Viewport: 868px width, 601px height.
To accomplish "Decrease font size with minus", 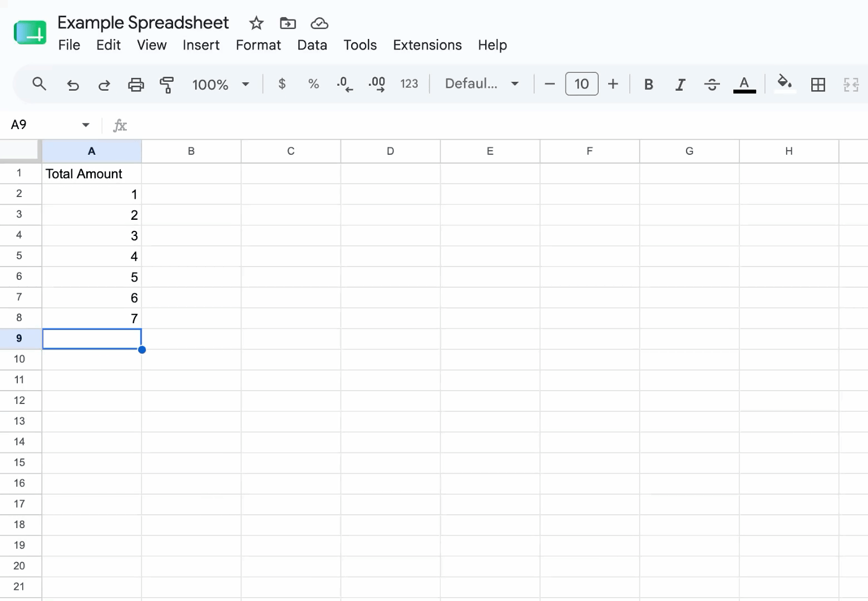I will coord(550,84).
